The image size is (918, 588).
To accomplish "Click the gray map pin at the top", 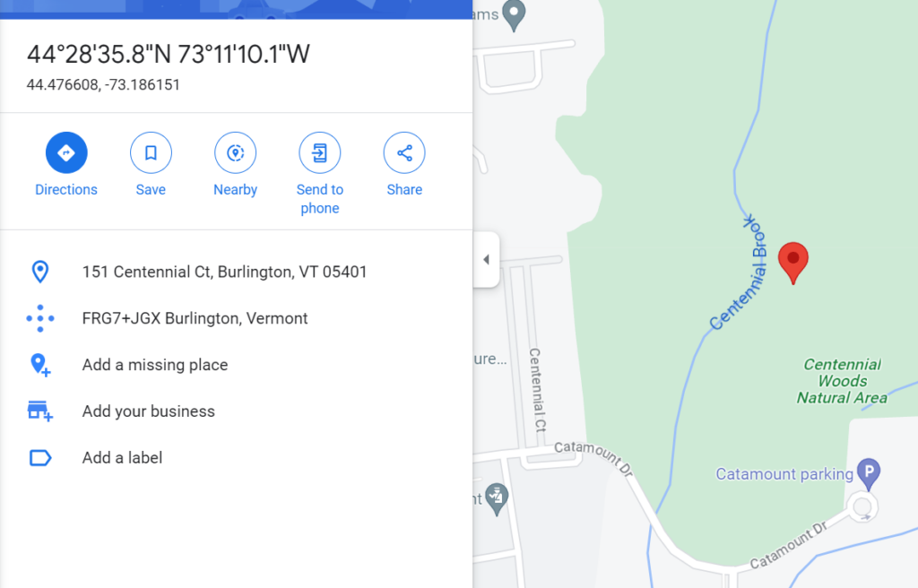I will coord(514,16).
